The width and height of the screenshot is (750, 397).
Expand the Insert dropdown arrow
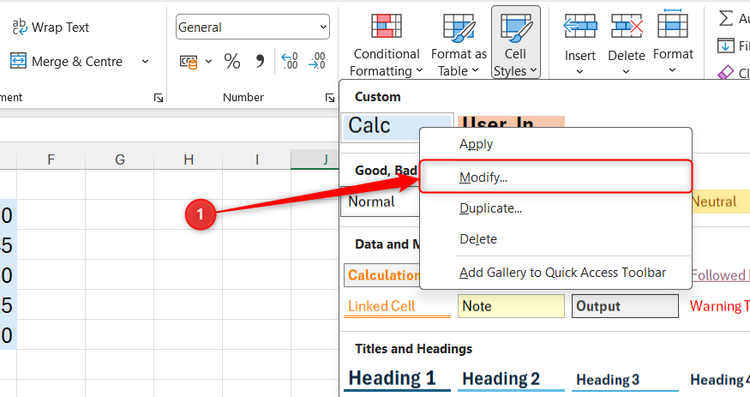(580, 71)
